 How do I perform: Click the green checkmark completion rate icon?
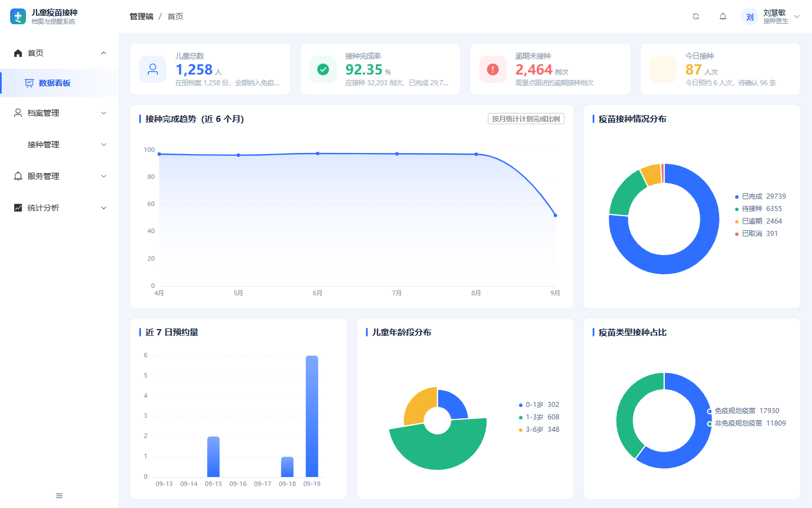(323, 69)
